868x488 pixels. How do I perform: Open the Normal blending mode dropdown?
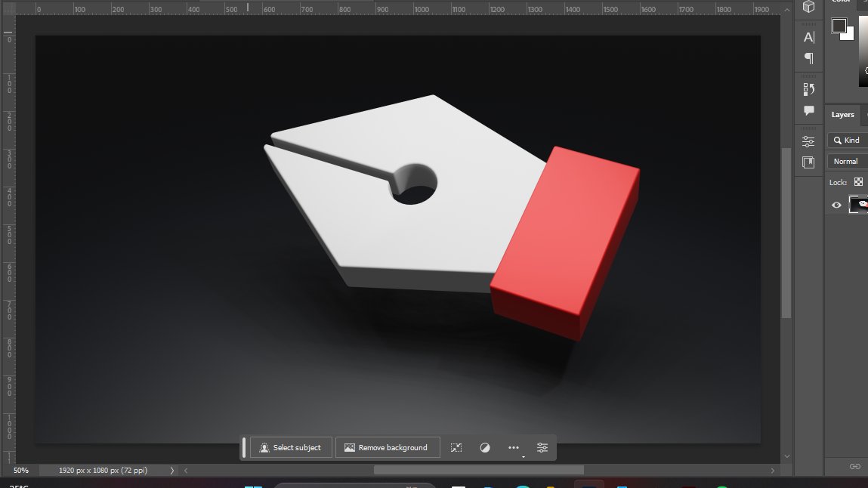848,162
